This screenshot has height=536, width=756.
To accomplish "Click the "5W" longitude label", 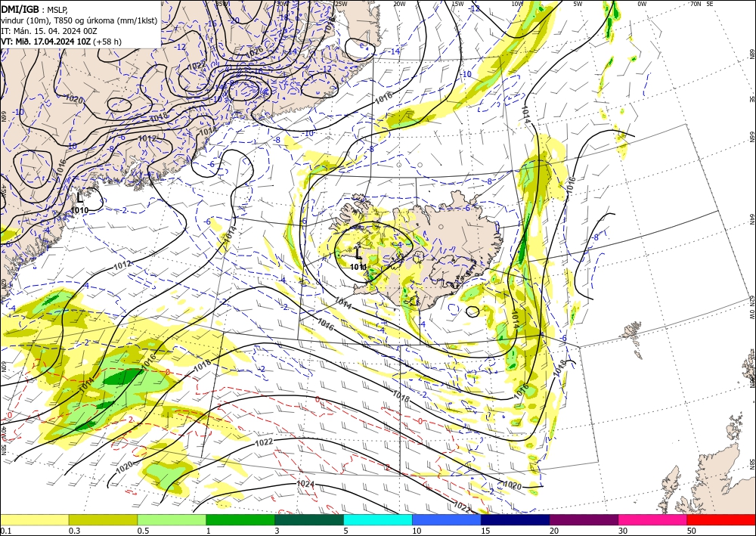I will click(578, 4).
